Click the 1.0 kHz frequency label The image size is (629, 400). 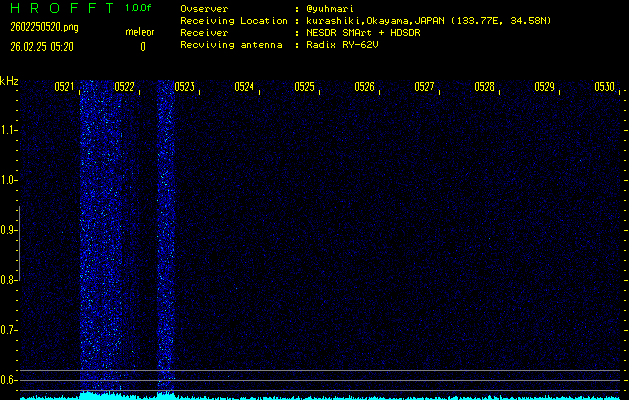(x=9, y=181)
